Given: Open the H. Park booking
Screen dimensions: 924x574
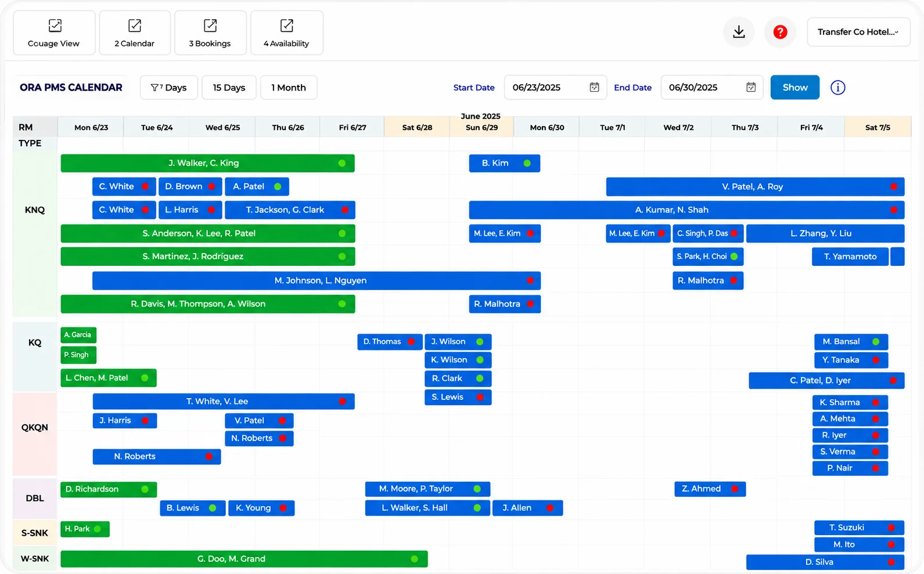Looking at the screenshot, I should [85, 529].
